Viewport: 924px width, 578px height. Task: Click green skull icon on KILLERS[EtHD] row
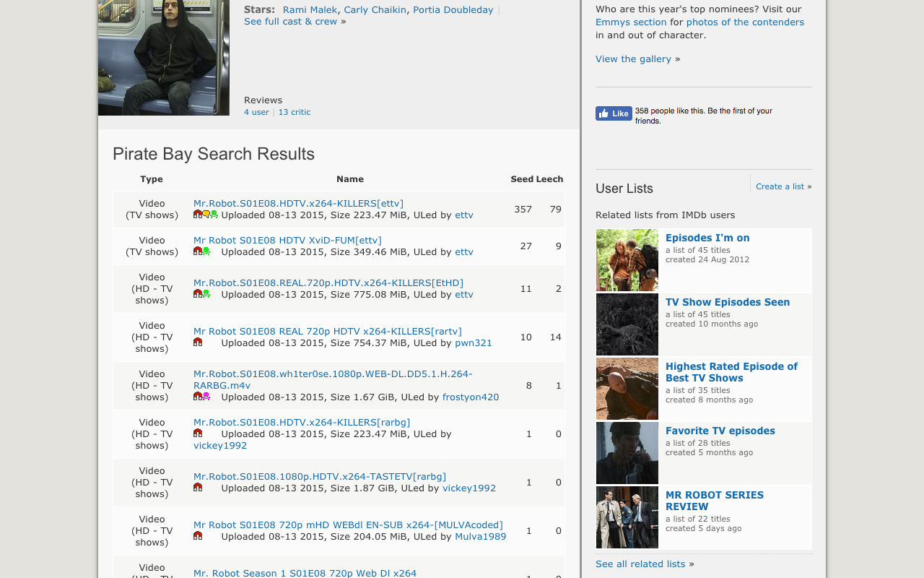pos(206,294)
